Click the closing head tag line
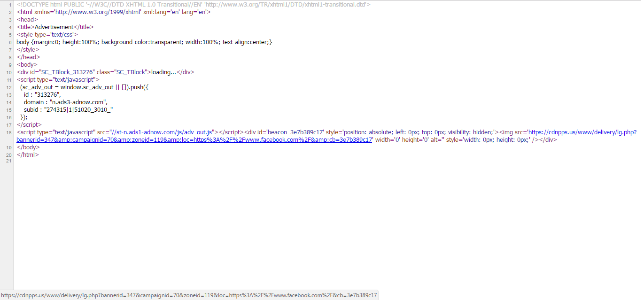644x300 pixels. 28,57
